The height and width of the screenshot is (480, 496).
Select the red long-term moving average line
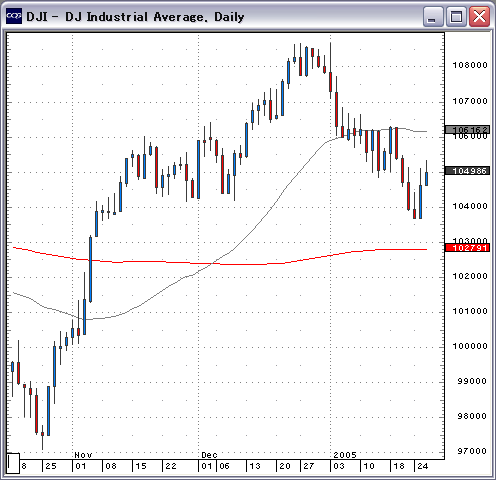pyautogui.click(x=220, y=264)
